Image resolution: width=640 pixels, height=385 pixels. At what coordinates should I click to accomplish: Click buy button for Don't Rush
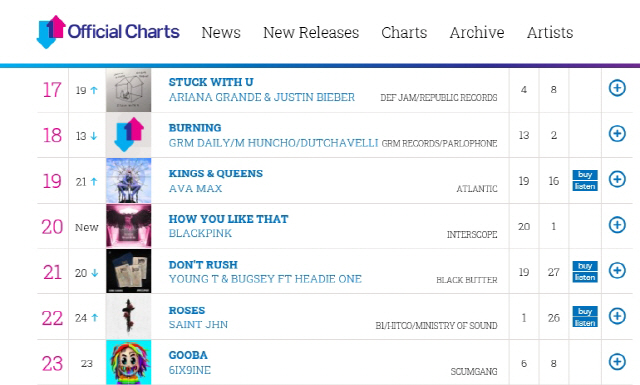coord(585,266)
